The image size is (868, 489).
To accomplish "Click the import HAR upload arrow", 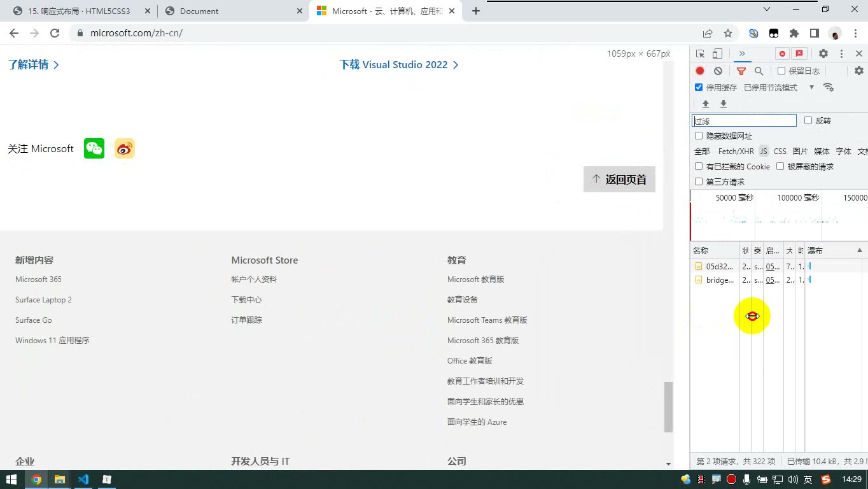I will point(705,104).
